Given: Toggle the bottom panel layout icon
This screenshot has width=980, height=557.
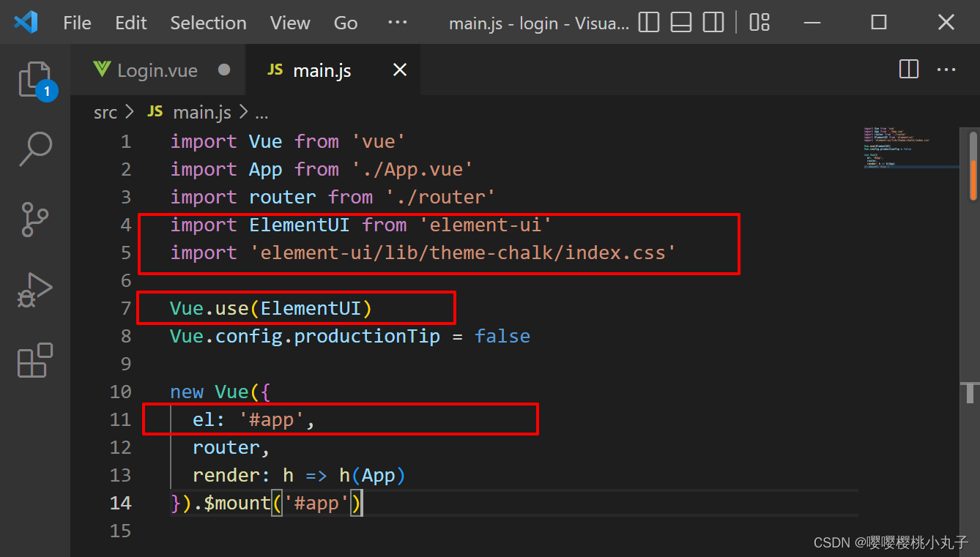Looking at the screenshot, I should [681, 22].
